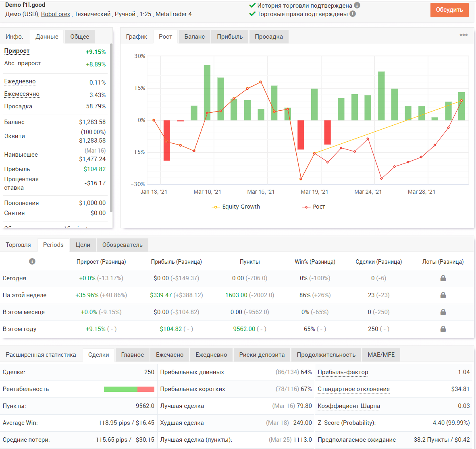Click info icon beside Торговые права подтверждены

(x=353, y=14)
